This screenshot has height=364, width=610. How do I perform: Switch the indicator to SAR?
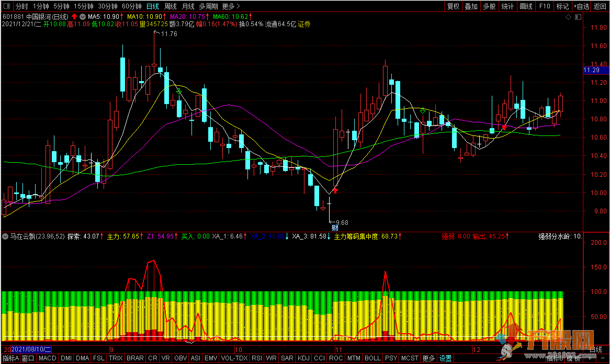tap(287, 358)
